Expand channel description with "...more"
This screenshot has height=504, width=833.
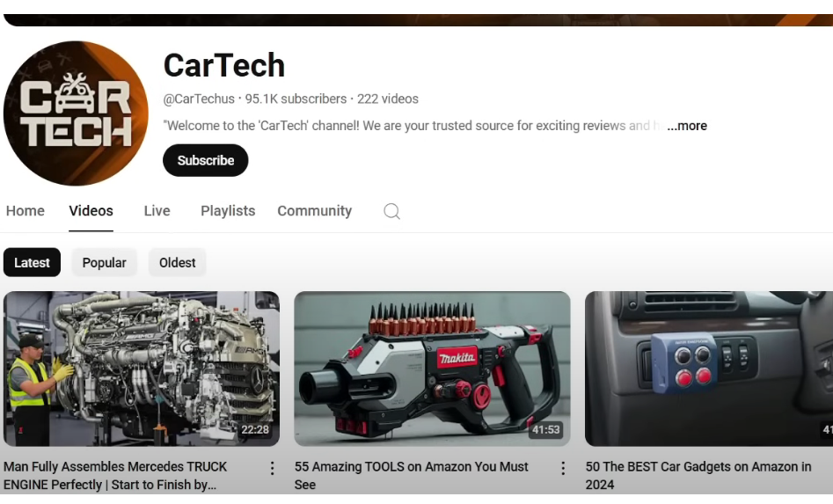687,126
